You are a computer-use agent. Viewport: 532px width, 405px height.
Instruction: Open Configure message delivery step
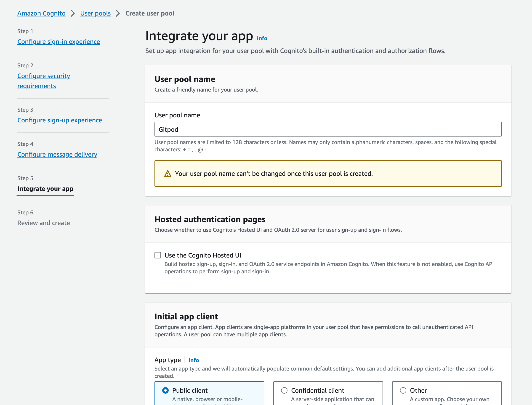click(57, 154)
